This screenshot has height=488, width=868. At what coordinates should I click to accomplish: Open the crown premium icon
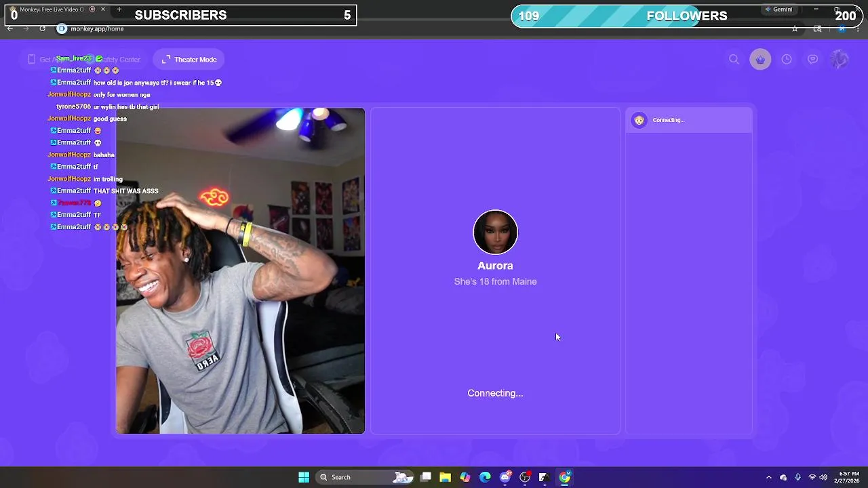[760, 60]
